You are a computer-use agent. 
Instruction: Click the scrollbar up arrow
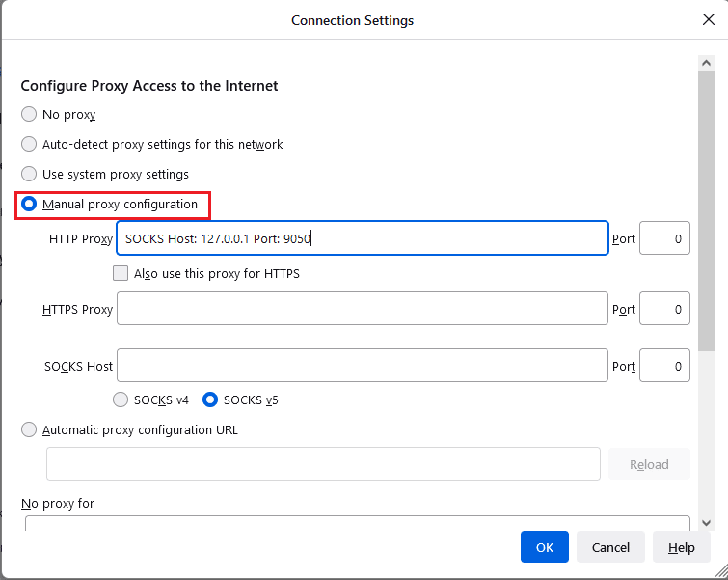pos(706,63)
